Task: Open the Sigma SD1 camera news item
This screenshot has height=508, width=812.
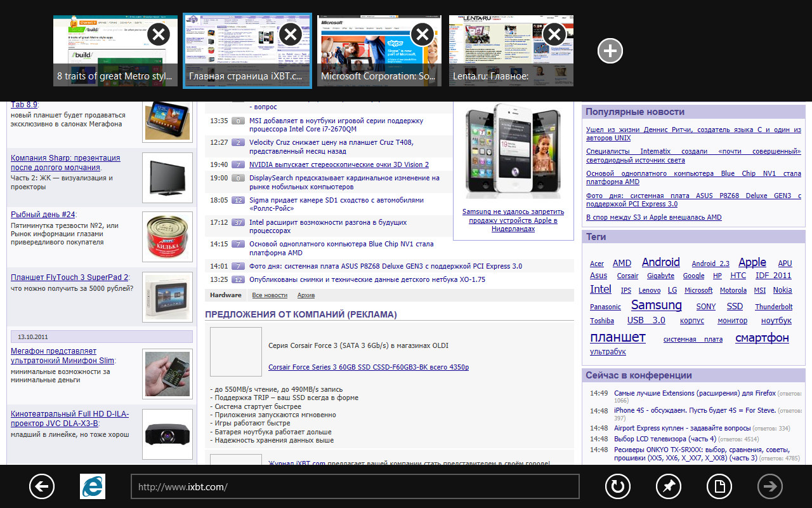Action: coord(336,204)
